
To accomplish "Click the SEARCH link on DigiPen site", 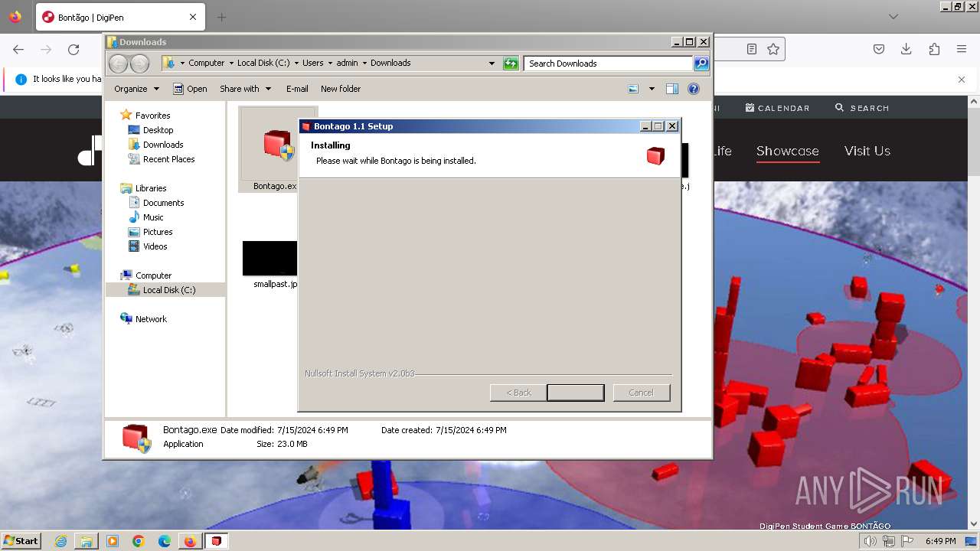I will tap(862, 108).
